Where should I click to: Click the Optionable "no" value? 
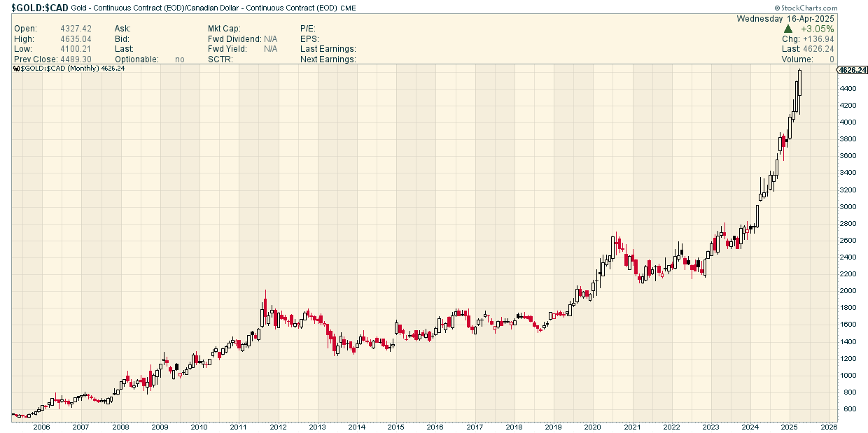click(180, 59)
